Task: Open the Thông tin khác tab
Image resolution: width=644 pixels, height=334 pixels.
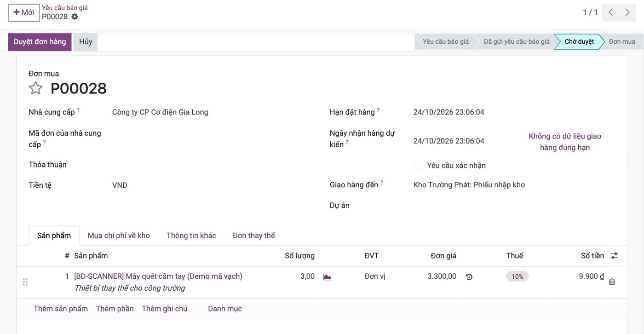Action: click(191, 236)
